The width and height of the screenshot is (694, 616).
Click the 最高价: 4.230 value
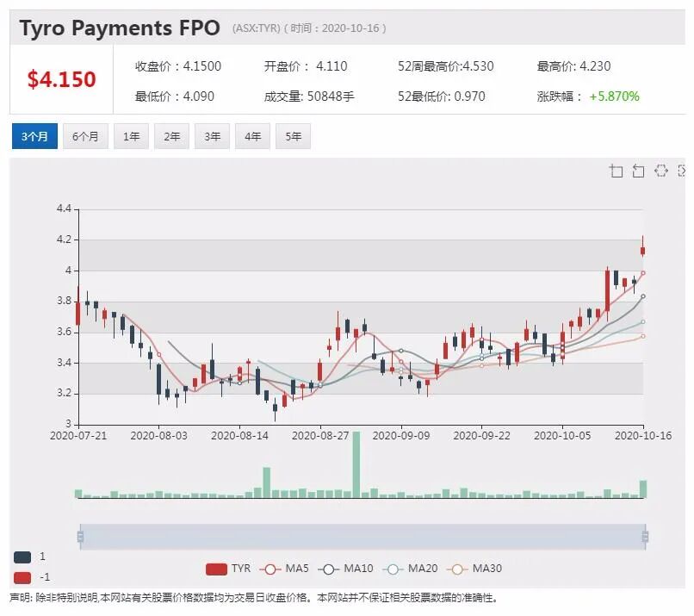[x=573, y=66]
